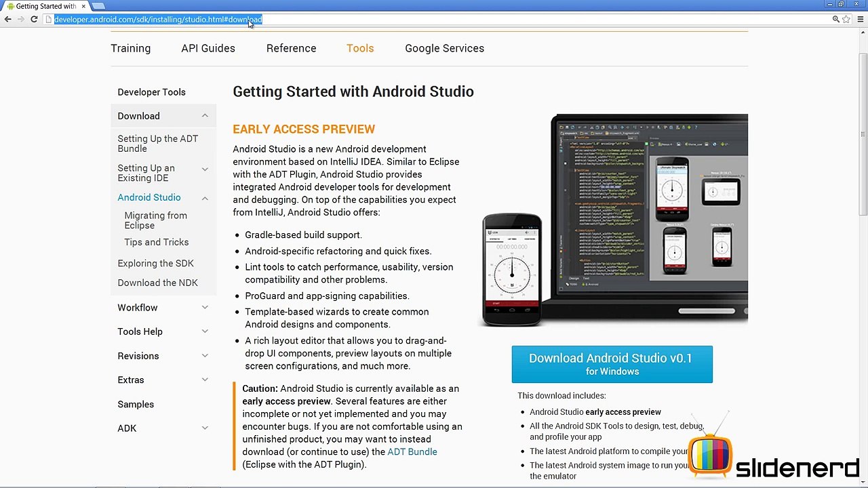This screenshot has width=868, height=488.
Task: Expand the Tools Help sidebar section
Action: click(x=205, y=331)
